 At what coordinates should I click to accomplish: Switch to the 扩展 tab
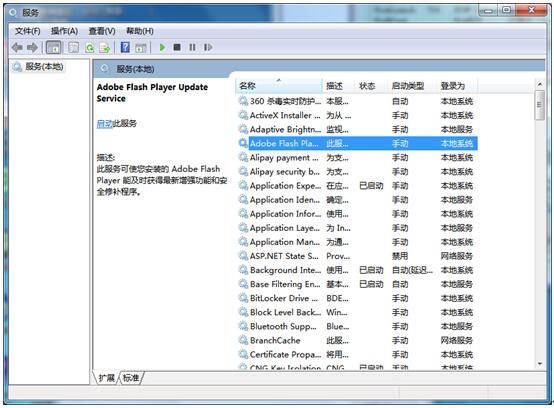[x=106, y=378]
